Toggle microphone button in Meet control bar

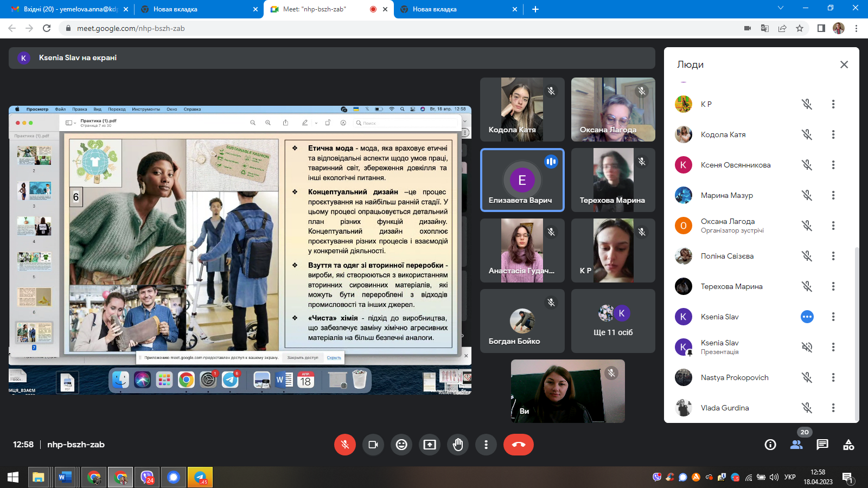(x=345, y=445)
